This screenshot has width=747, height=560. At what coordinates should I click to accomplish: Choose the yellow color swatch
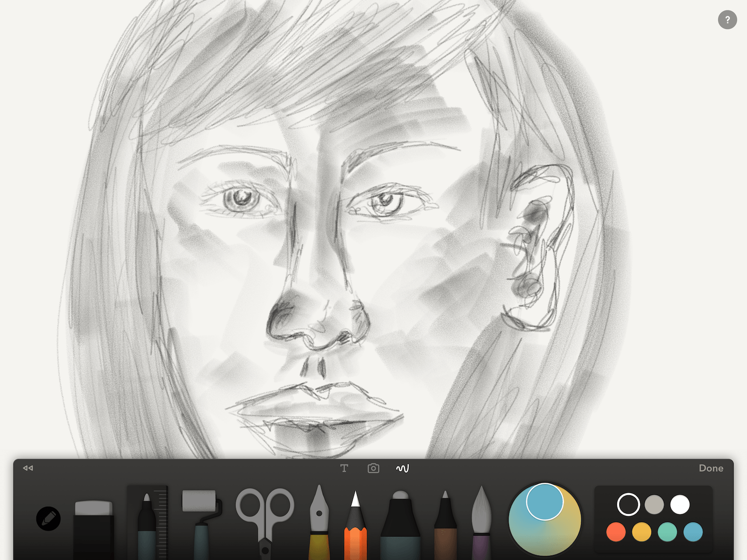pyautogui.click(x=641, y=532)
